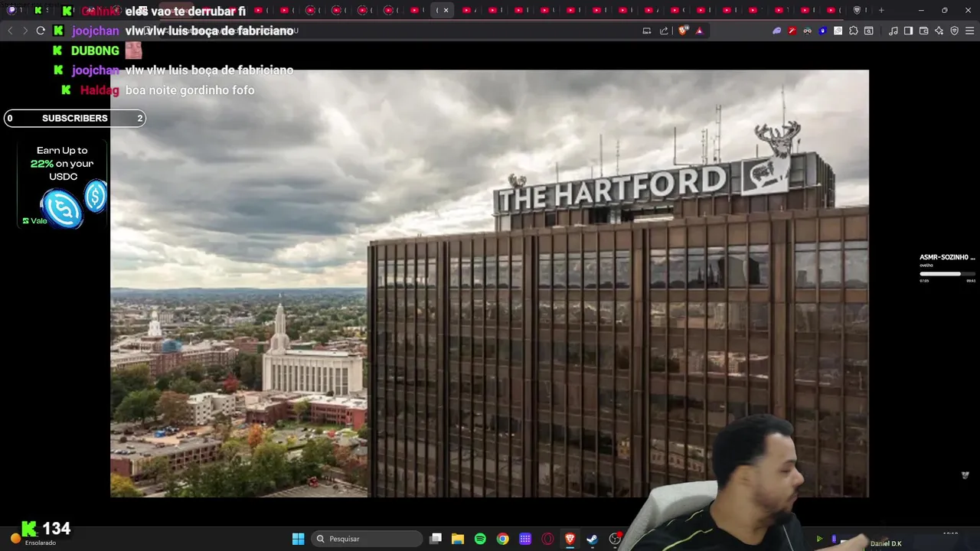Click the Hartford building video image
The width and height of the screenshot is (980, 551).
[x=489, y=283]
